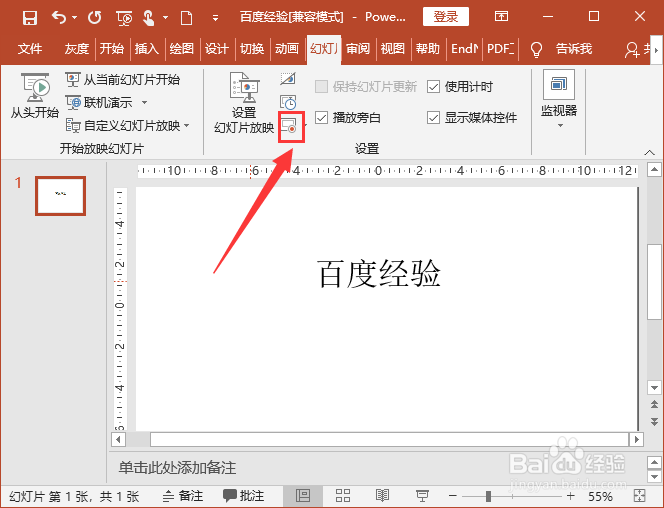Click 设置幻灯片放映 button

pos(244,103)
